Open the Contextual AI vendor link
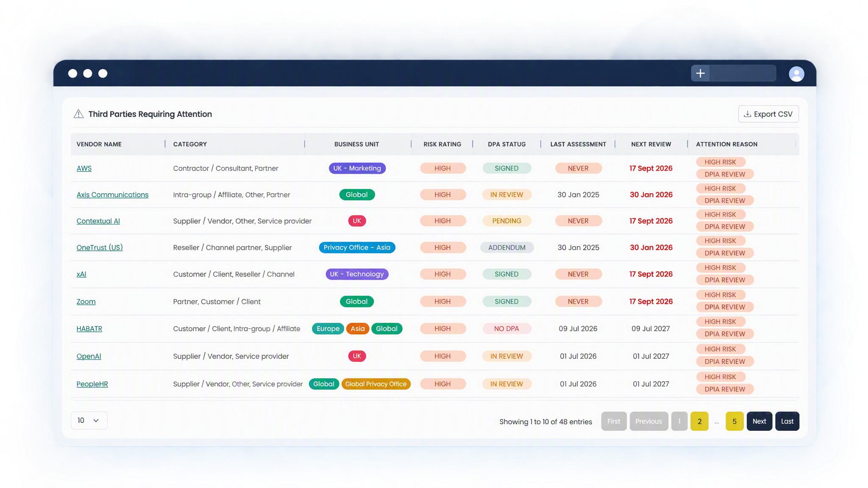 [98, 221]
